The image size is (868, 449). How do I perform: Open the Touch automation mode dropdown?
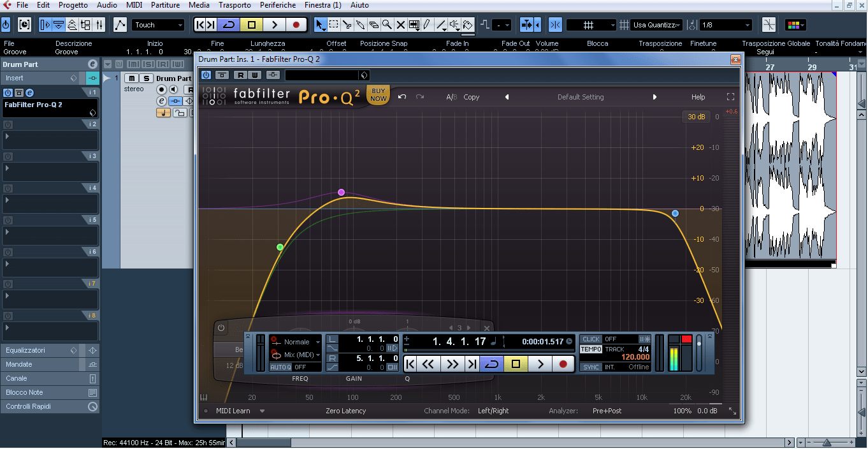[x=158, y=25]
